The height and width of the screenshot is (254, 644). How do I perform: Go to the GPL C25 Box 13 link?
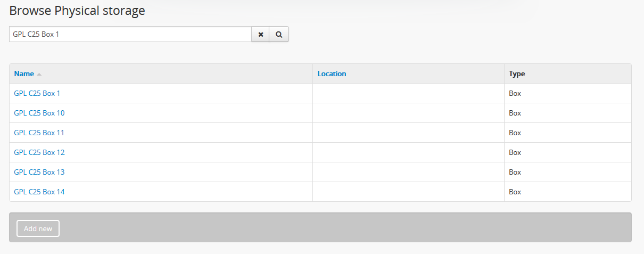(39, 172)
